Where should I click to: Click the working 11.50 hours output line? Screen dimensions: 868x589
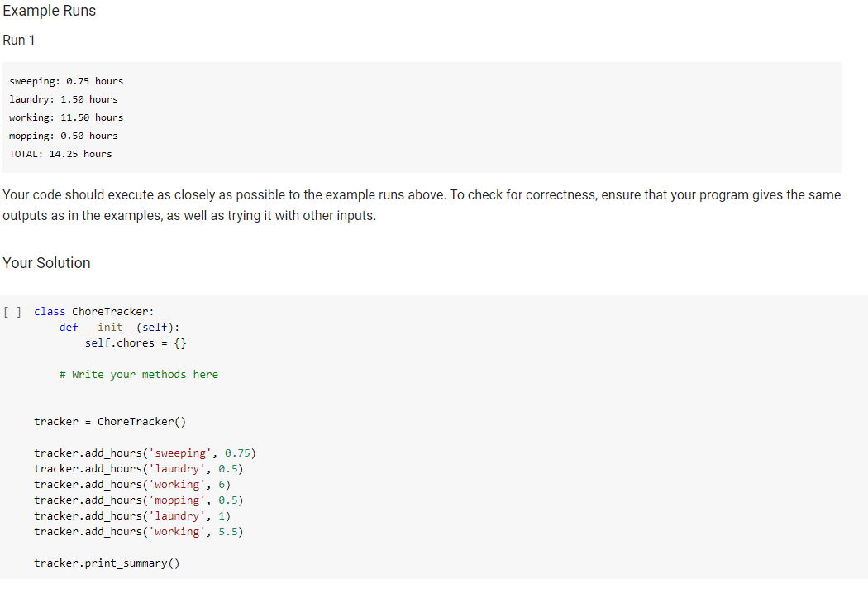click(64, 117)
